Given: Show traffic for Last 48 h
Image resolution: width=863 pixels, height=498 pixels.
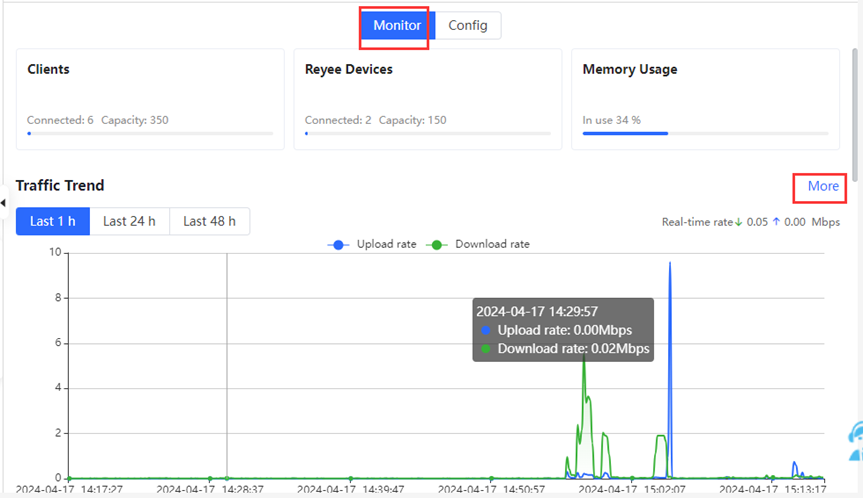Looking at the screenshot, I should pyautogui.click(x=209, y=221).
